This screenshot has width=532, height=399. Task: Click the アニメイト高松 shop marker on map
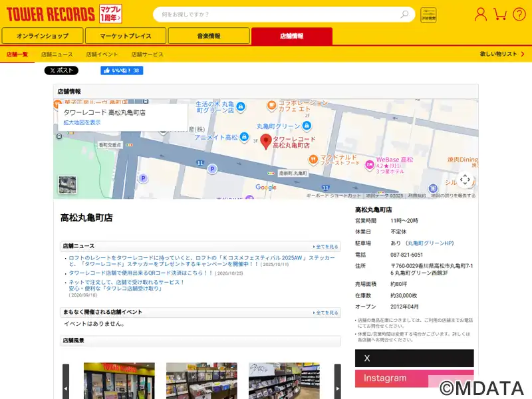(x=244, y=137)
